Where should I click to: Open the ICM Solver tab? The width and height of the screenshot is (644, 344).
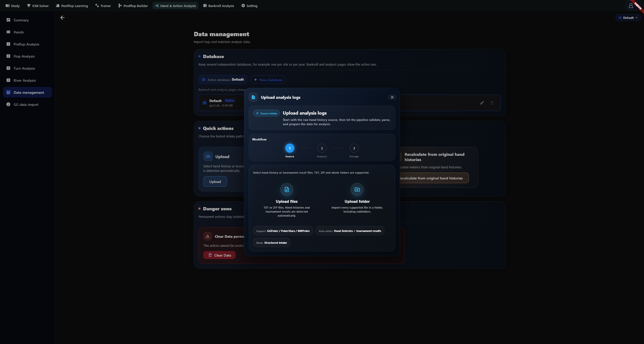coord(38,6)
